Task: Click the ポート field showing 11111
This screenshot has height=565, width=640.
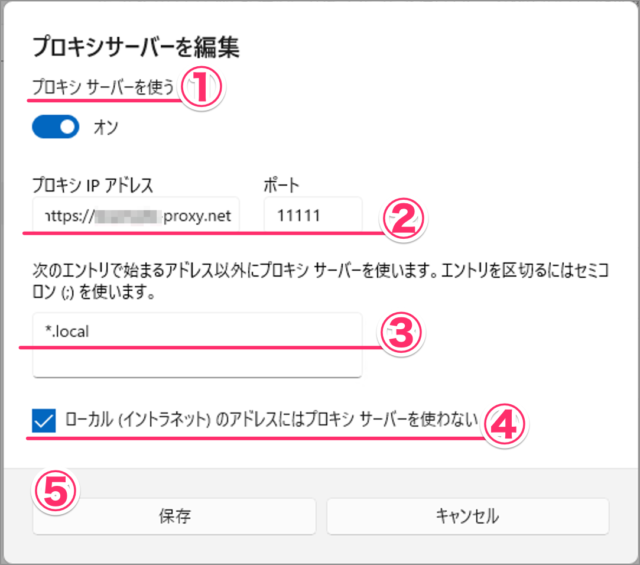Action: point(313,215)
